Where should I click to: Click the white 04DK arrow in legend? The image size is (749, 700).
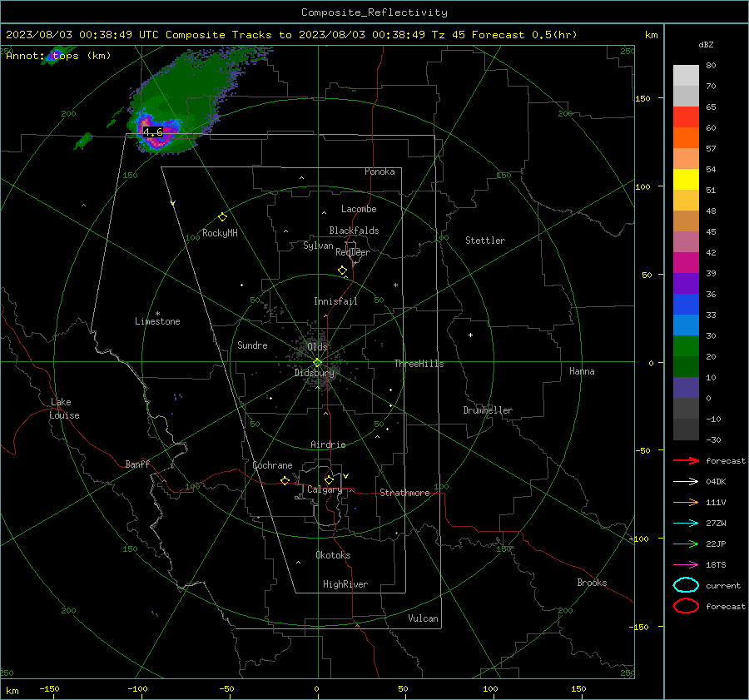pos(686,482)
